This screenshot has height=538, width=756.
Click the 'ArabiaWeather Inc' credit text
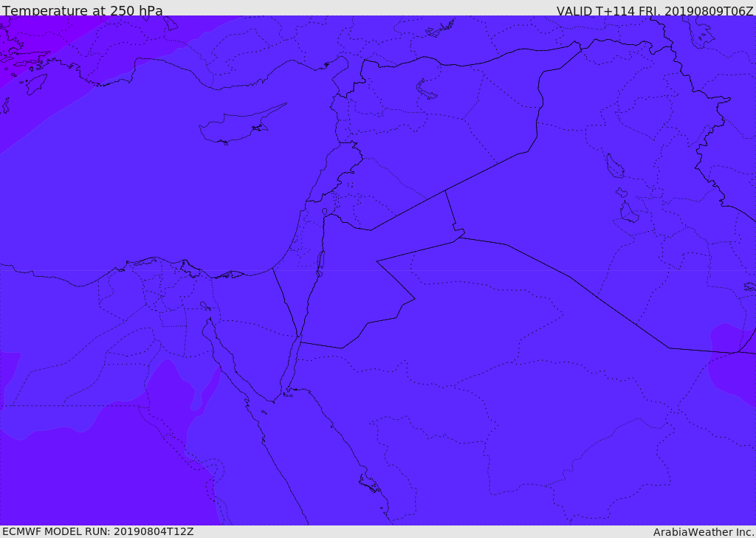pyautogui.click(x=703, y=532)
